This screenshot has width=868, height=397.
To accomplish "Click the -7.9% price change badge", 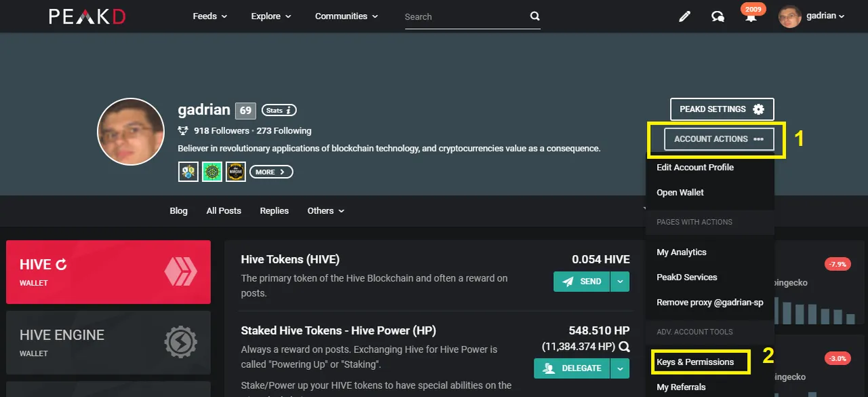I will (x=837, y=264).
